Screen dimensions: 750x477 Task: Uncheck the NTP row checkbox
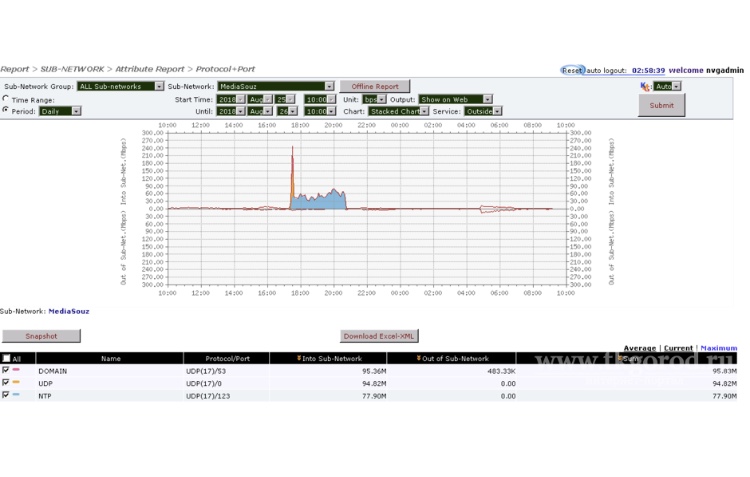(x=6, y=396)
